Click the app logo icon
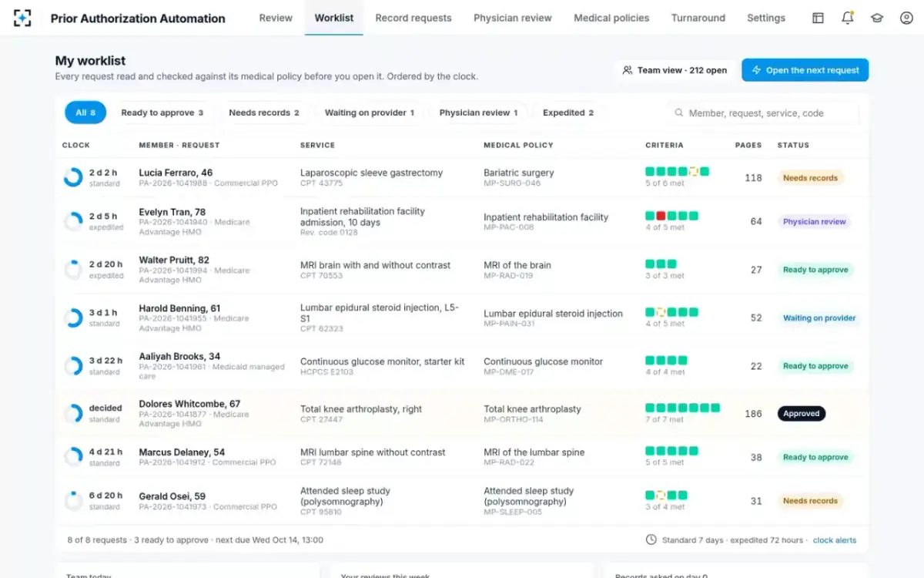The height and width of the screenshot is (578, 924). [22, 18]
